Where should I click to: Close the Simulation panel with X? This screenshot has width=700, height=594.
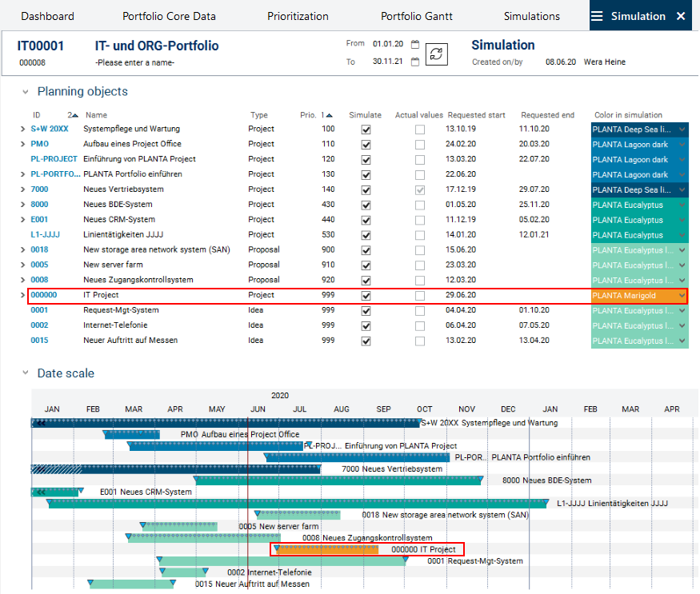click(681, 16)
